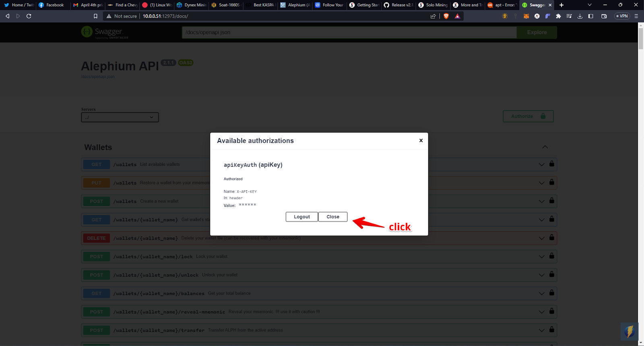Collapse the Wallets section
This screenshot has height=346, width=644.
[x=545, y=147]
